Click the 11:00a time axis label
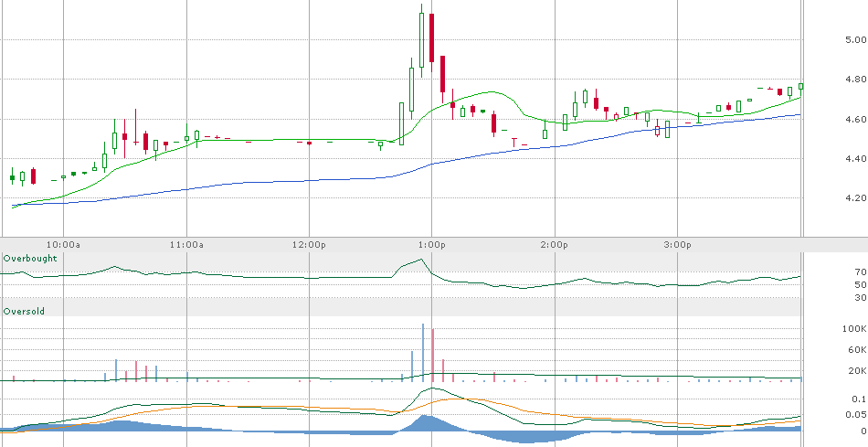The height and width of the screenshot is (447, 868). click(186, 245)
